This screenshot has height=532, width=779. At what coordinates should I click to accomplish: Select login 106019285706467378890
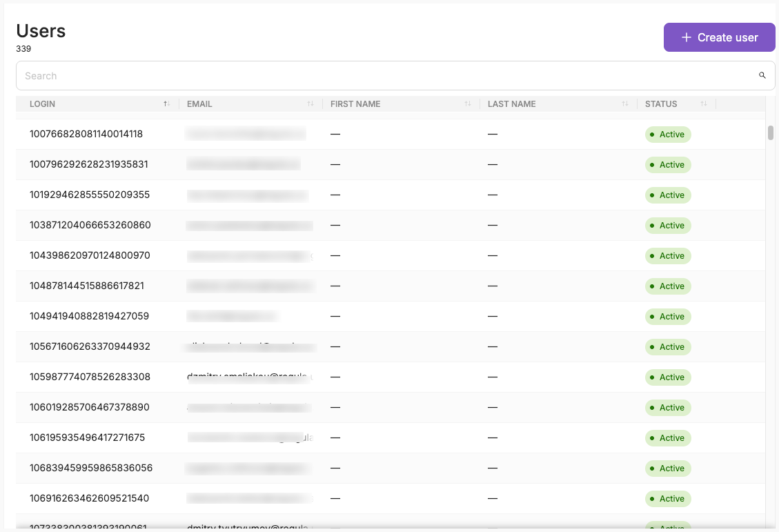coord(90,407)
